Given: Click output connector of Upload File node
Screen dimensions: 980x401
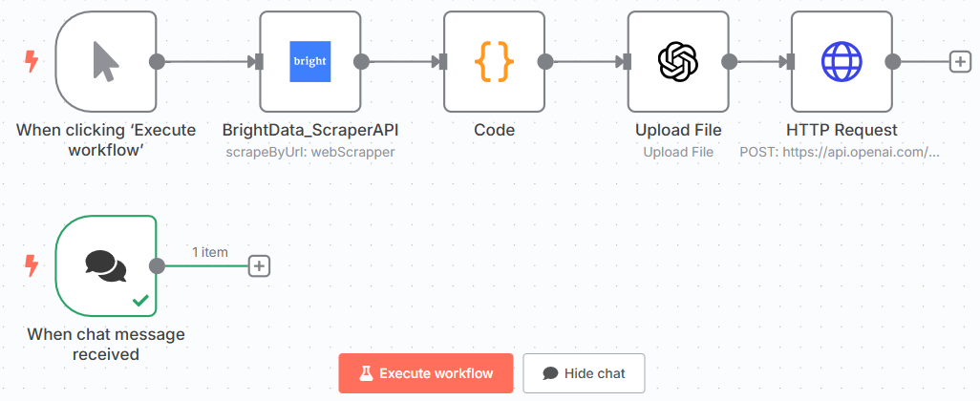Looking at the screenshot, I should (730, 61).
